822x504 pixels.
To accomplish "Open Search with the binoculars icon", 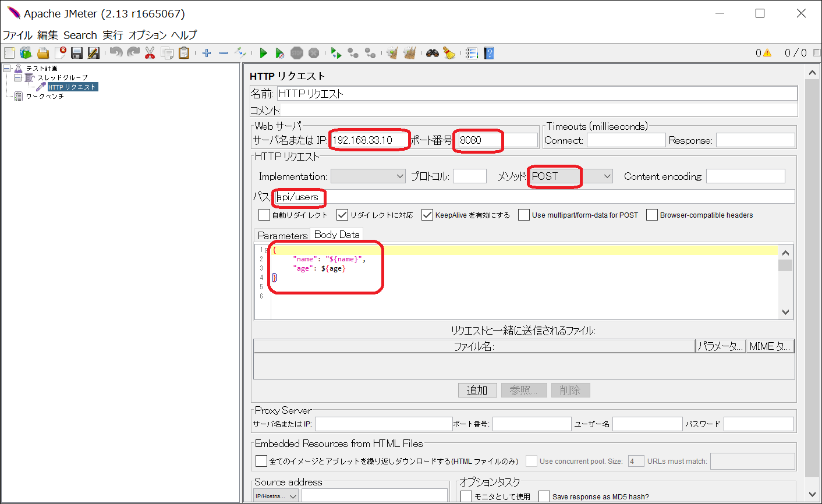I will pyautogui.click(x=432, y=53).
